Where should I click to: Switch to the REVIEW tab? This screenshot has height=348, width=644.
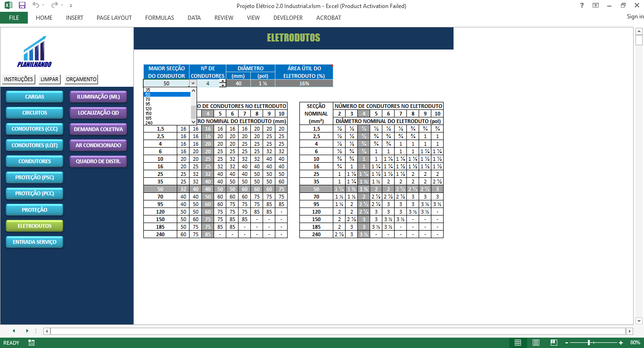click(x=224, y=18)
